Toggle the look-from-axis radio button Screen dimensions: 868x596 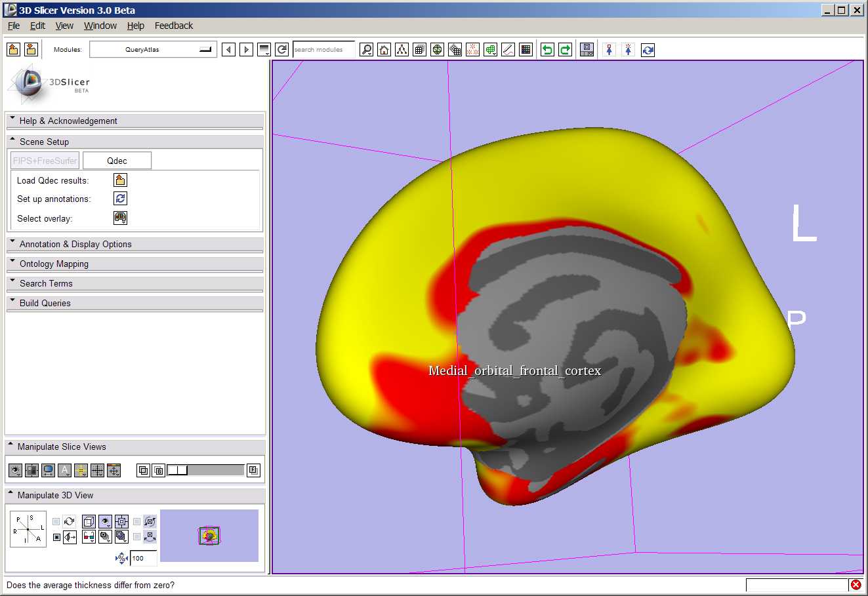56,537
